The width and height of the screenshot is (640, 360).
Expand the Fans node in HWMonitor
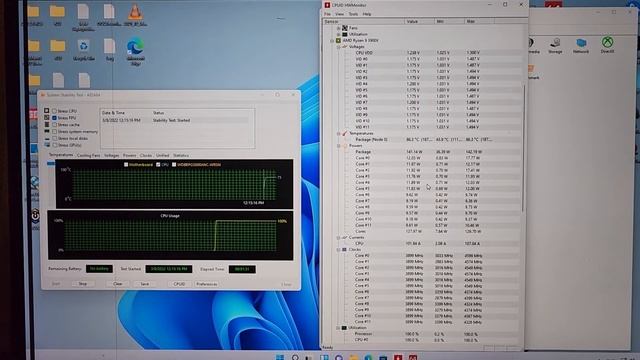[338, 28]
